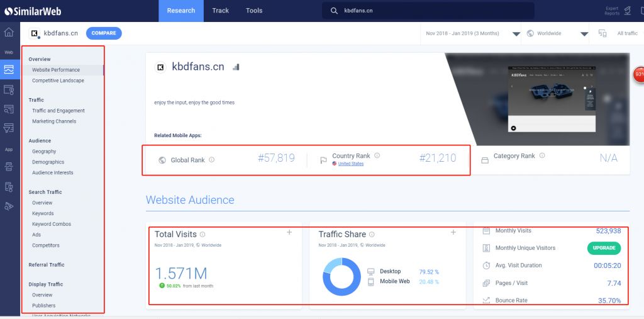This screenshot has height=319, width=644.
Task: Click the Global Rank info icon
Action: 211,160
